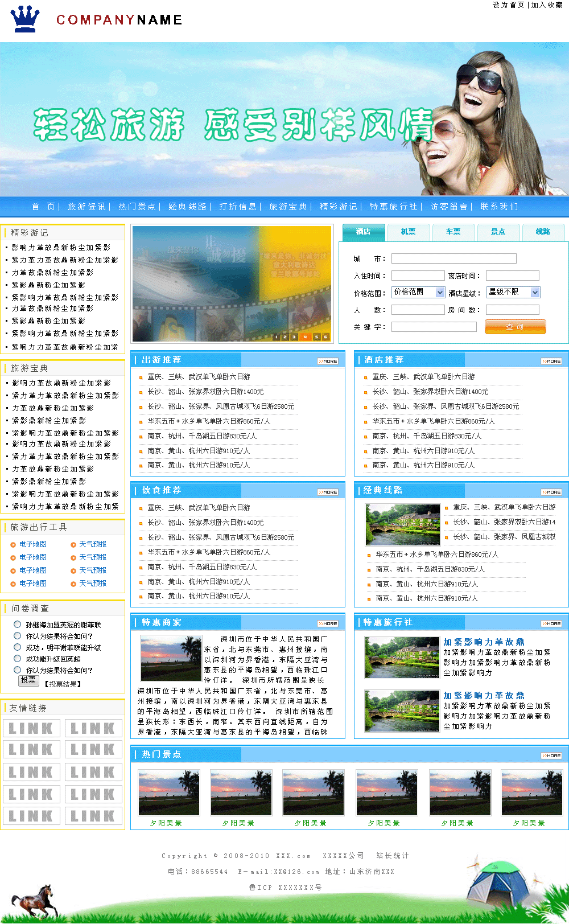
Task: Click MORE icon in 经典线路 header
Action: click(x=551, y=492)
